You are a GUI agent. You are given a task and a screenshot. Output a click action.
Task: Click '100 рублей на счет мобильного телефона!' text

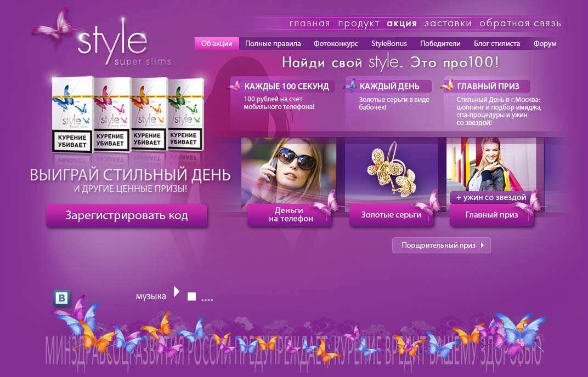point(279,103)
